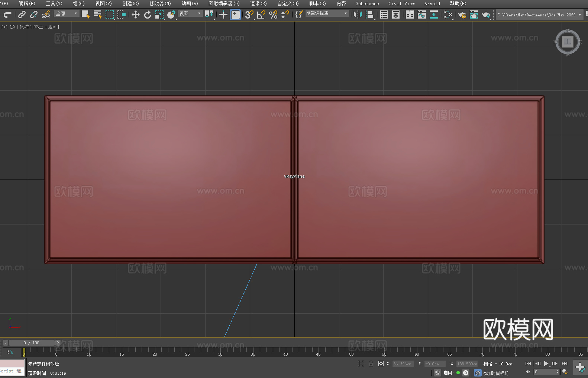
Task: Click the Render Production teapot icon
Action: 486,14
